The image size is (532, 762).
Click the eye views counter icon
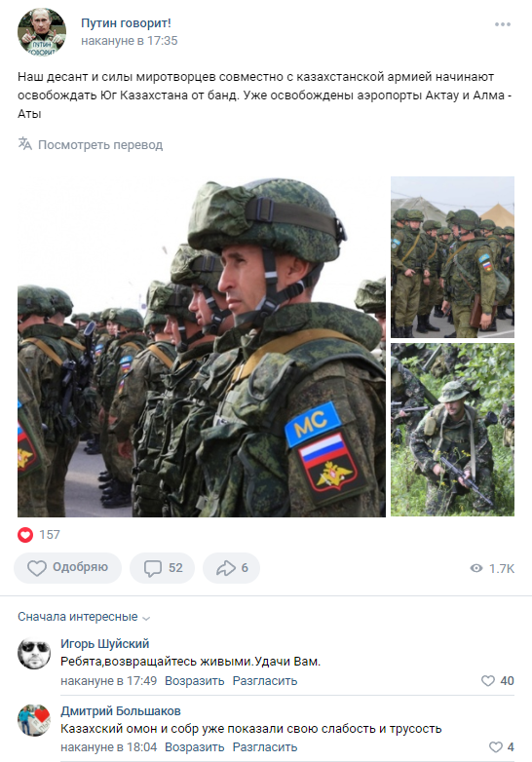476,568
